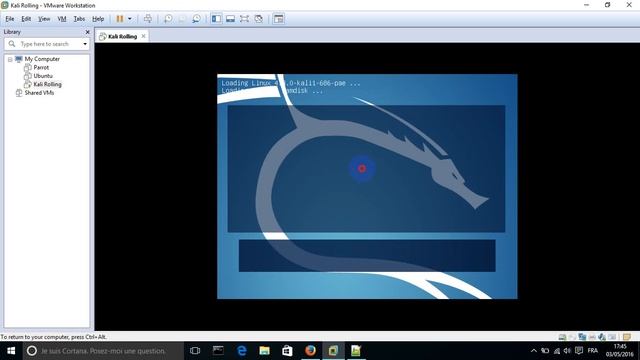Toggle the thumbnail bar toolbar button
Image resolution: width=640 pixels, height=360 pixels.
click(x=230, y=19)
